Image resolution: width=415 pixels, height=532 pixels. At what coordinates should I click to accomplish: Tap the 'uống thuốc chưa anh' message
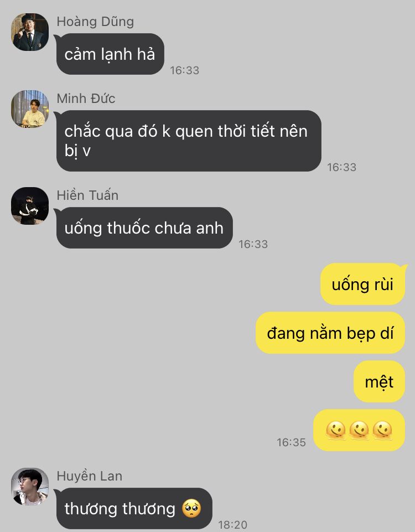point(144,228)
